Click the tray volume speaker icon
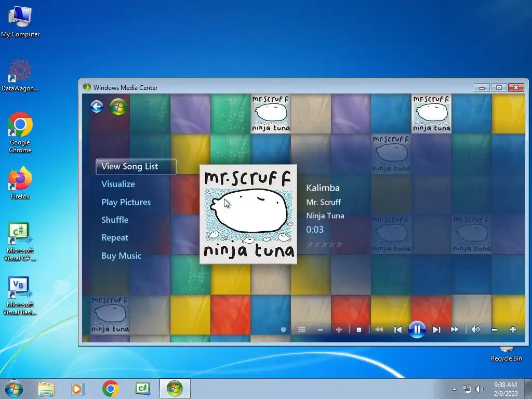Screen dimensions: 532x399 coord(480,389)
